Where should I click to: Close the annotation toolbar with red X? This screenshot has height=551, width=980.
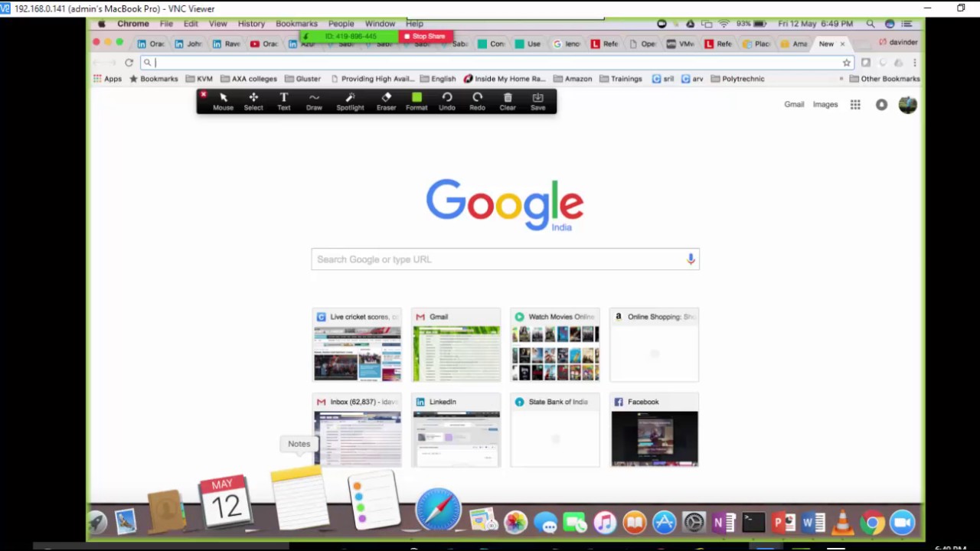(203, 95)
